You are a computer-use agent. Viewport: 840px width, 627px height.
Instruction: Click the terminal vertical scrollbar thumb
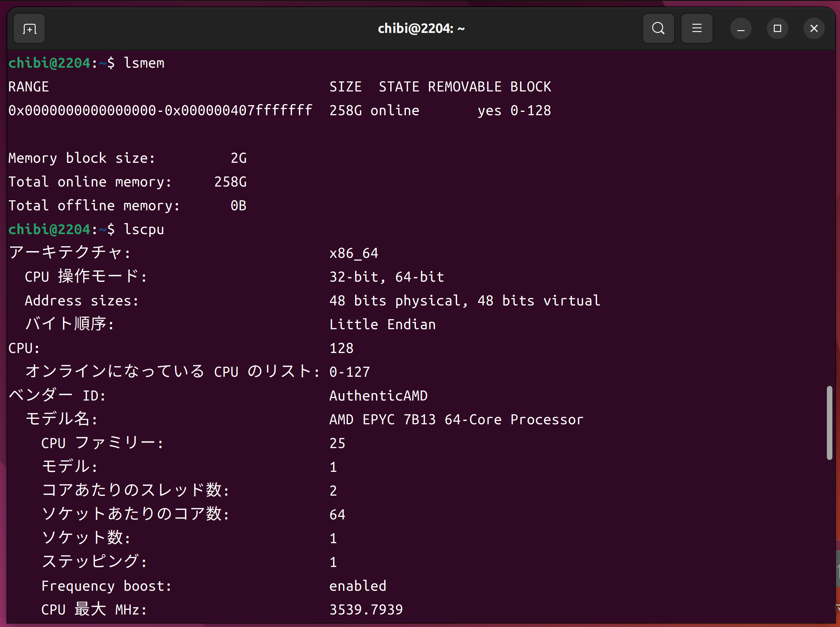[x=829, y=422]
